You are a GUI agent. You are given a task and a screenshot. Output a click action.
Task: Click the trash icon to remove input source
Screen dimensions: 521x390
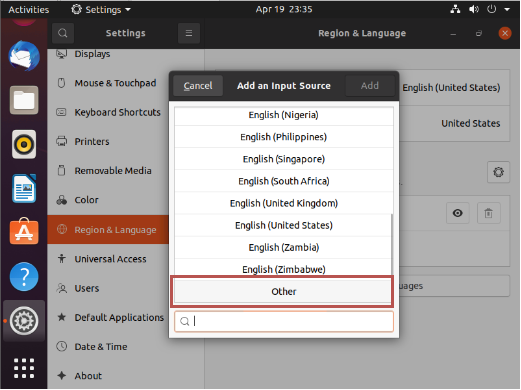click(x=489, y=213)
